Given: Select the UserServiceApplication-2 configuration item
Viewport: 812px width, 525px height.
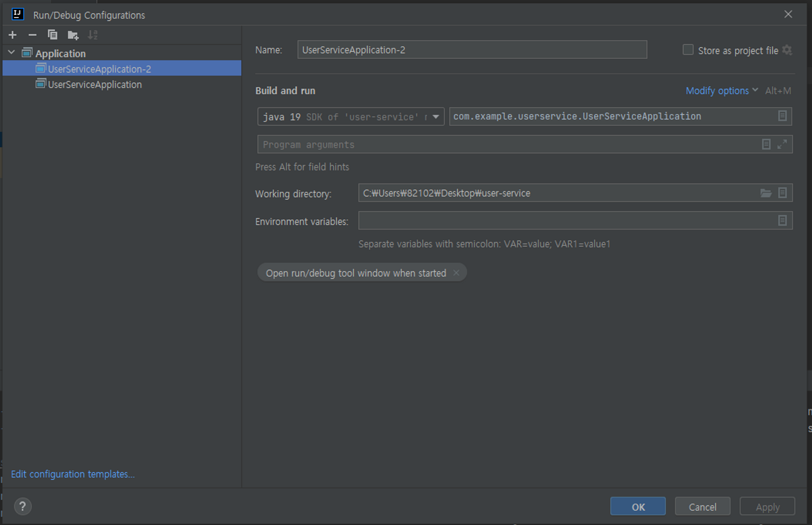Looking at the screenshot, I should pyautogui.click(x=99, y=69).
